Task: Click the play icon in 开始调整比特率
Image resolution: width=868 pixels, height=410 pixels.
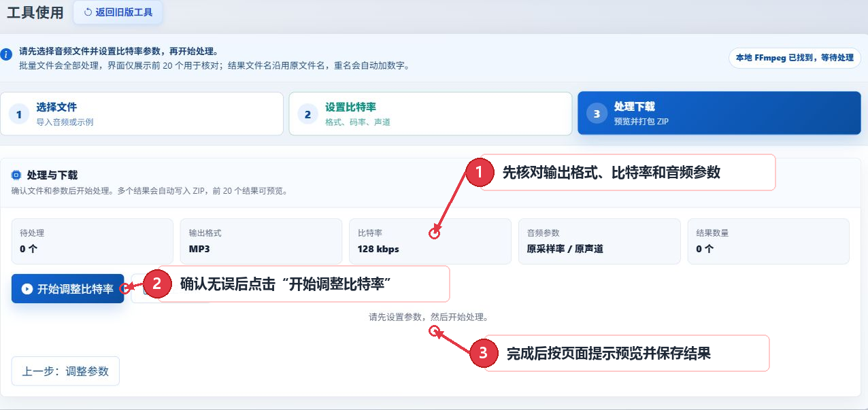Action: click(27, 289)
